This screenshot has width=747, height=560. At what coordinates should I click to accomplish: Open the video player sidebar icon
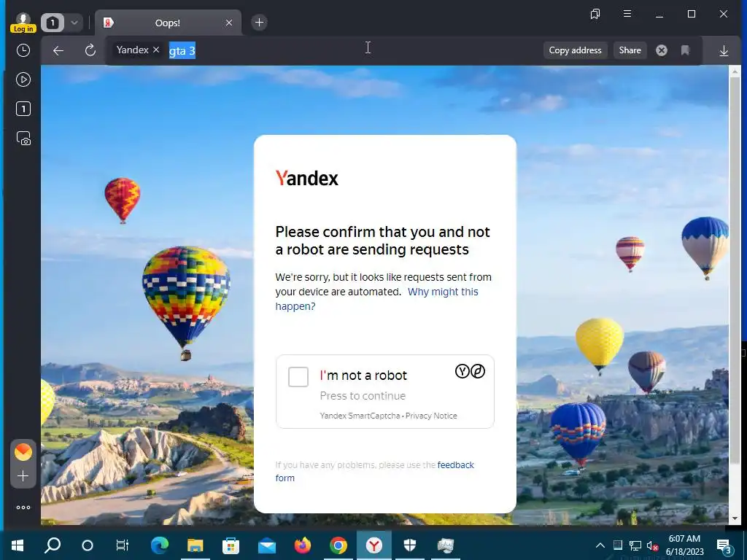pos(23,79)
